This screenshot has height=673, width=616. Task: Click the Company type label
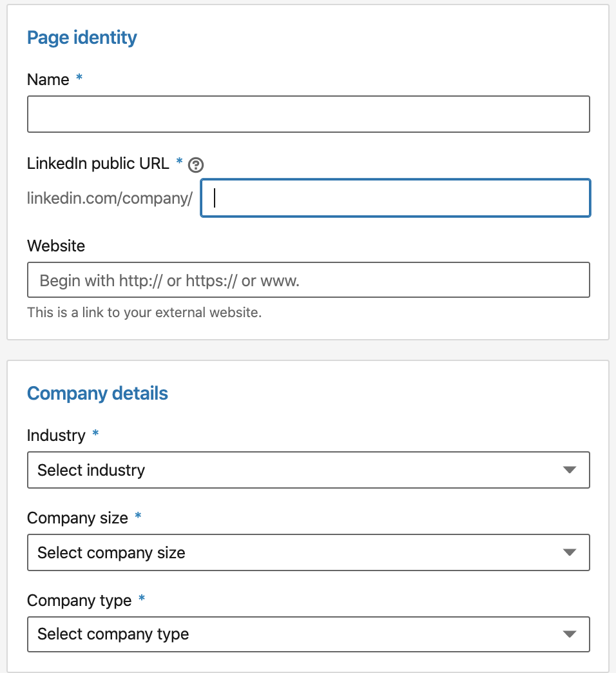79,600
